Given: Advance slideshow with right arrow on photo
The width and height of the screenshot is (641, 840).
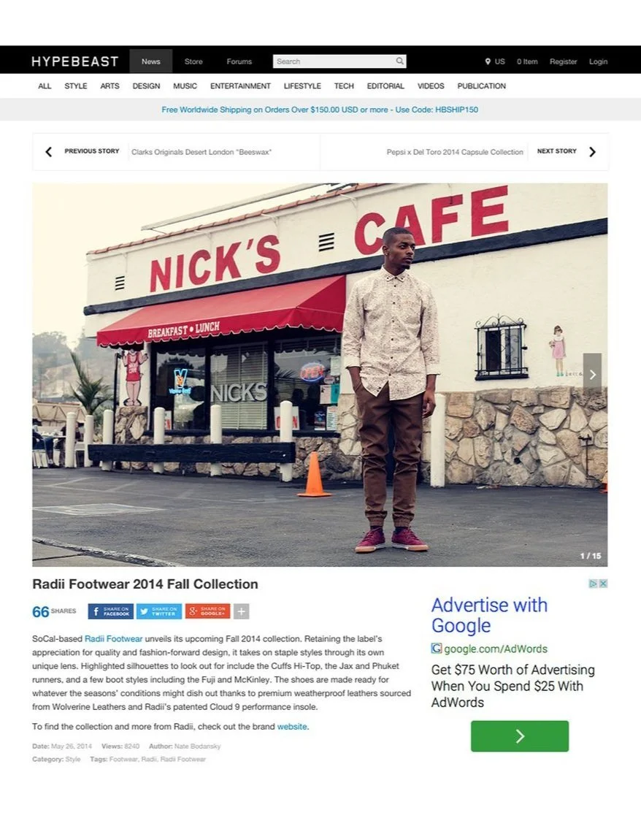Looking at the screenshot, I should pyautogui.click(x=592, y=375).
